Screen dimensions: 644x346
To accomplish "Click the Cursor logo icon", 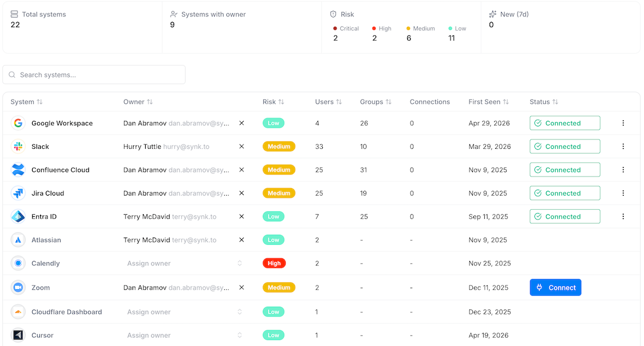I will click(x=18, y=335).
